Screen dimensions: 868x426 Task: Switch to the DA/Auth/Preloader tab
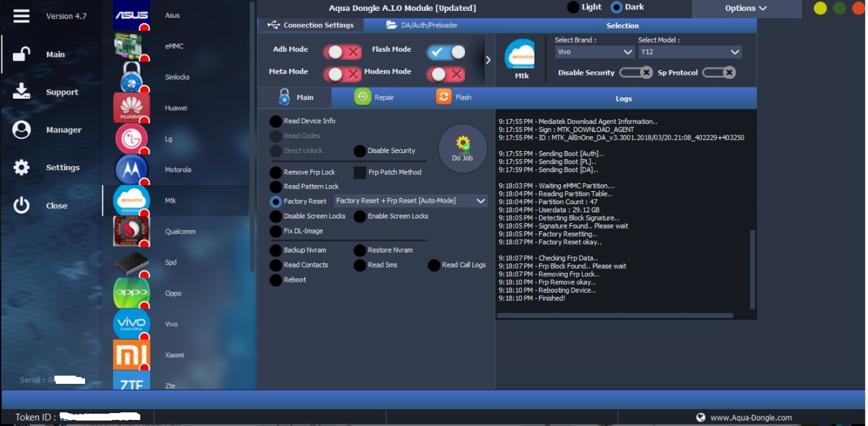pos(422,25)
